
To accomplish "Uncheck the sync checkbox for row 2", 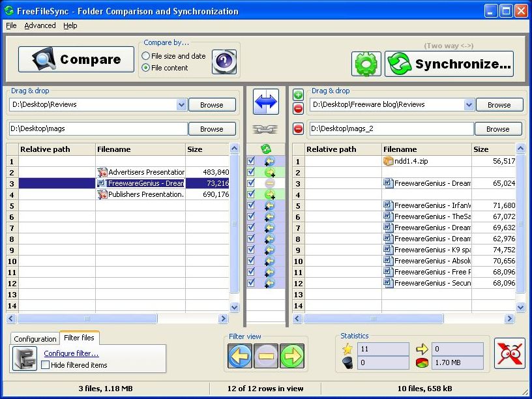I will coord(251,172).
